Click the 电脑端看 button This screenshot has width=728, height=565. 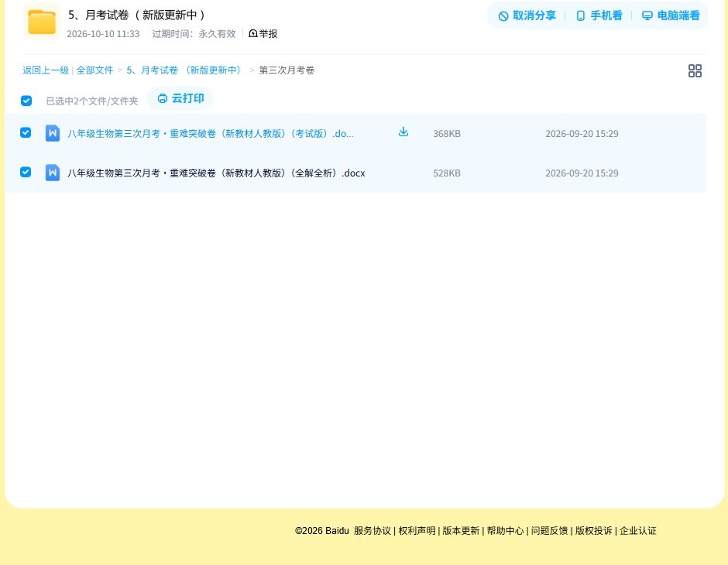tap(671, 15)
